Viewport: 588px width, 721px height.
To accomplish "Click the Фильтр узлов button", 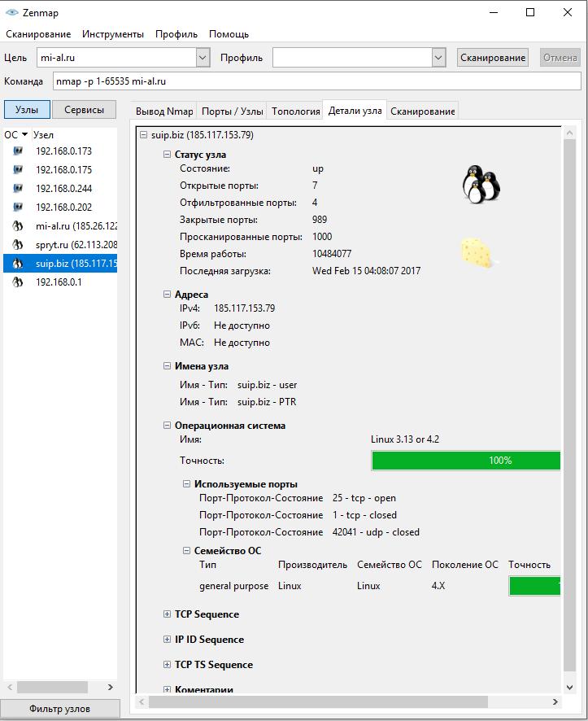I will tap(60, 709).
